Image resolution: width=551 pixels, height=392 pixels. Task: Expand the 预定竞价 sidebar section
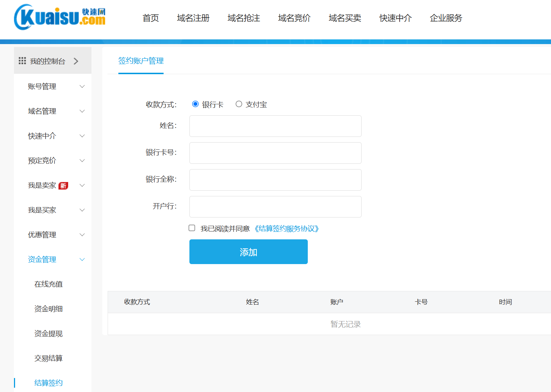pos(82,161)
